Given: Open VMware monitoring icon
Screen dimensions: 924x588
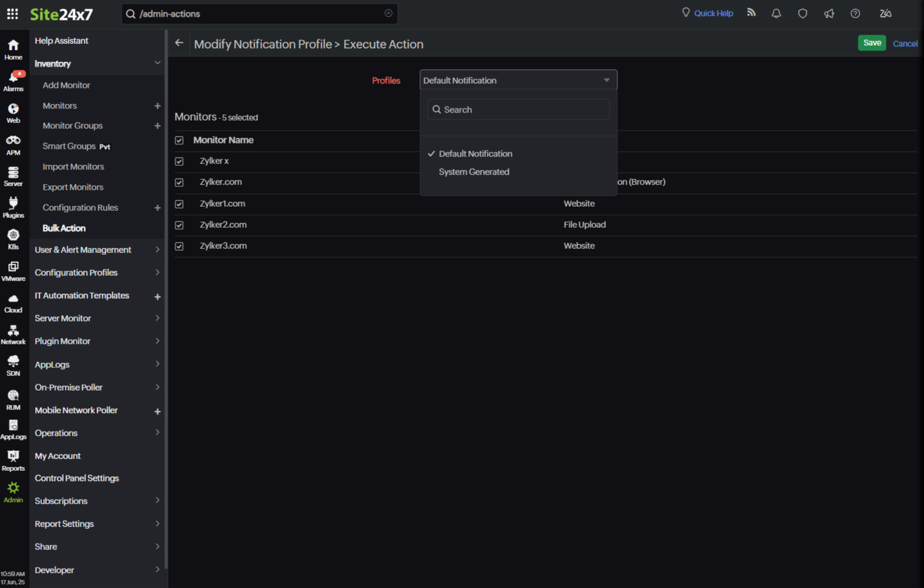Looking at the screenshot, I should tap(13, 271).
